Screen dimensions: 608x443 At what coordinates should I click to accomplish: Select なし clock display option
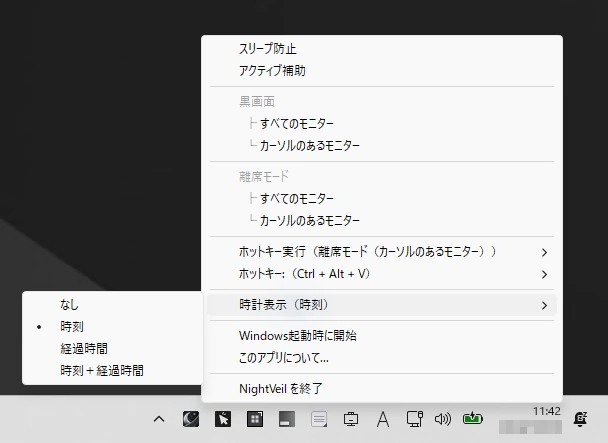pyautogui.click(x=112, y=305)
